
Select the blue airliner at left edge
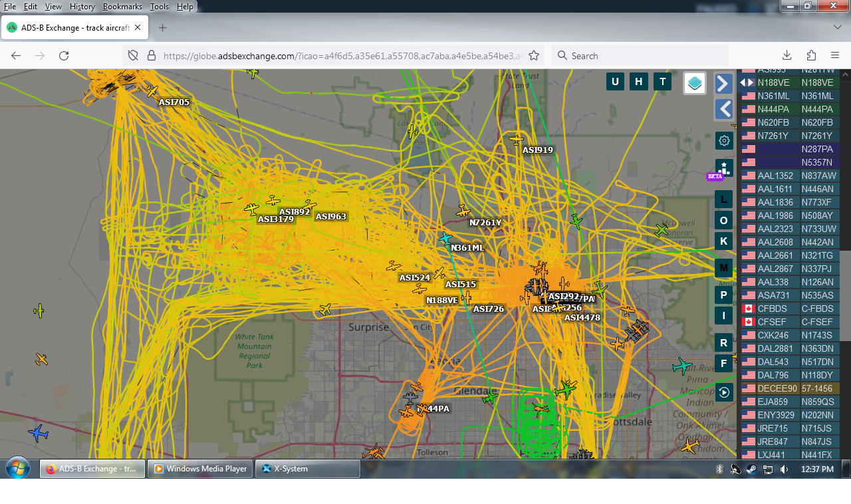pyautogui.click(x=39, y=434)
